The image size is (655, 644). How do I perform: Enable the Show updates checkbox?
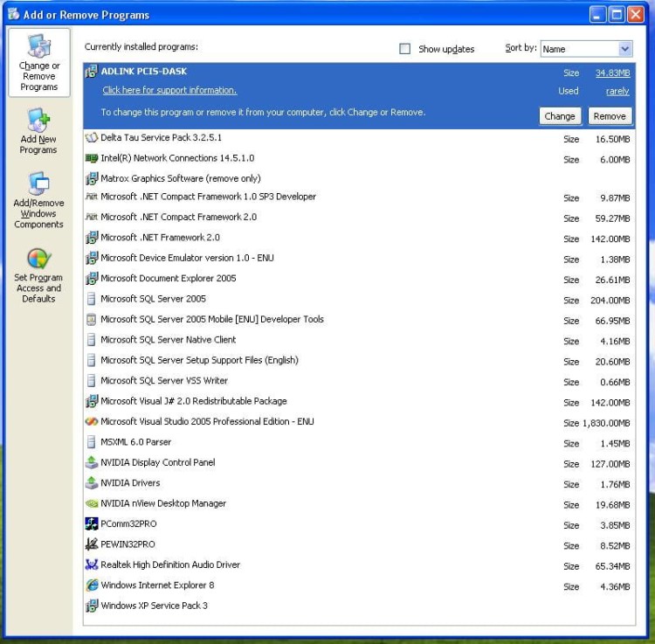404,49
